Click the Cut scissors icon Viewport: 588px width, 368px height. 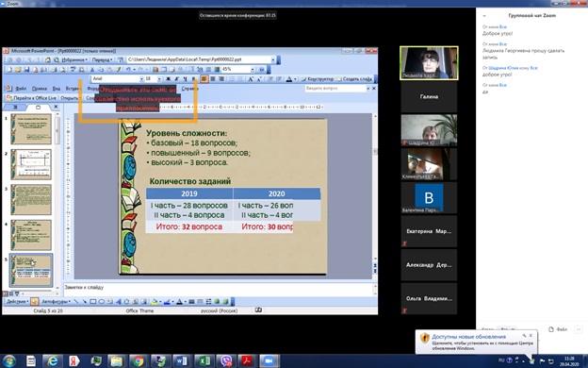[92, 70]
